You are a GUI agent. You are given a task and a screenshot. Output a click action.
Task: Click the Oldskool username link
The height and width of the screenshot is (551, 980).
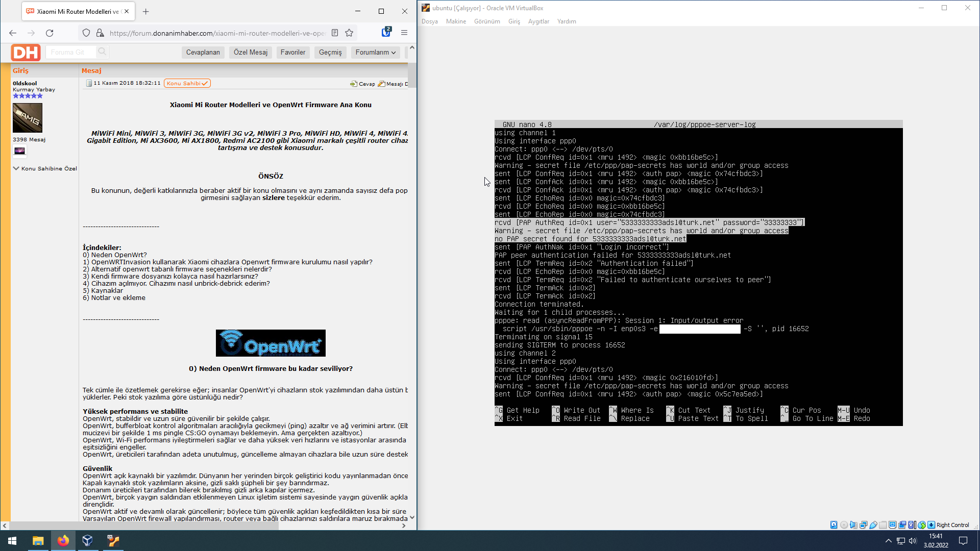click(25, 83)
